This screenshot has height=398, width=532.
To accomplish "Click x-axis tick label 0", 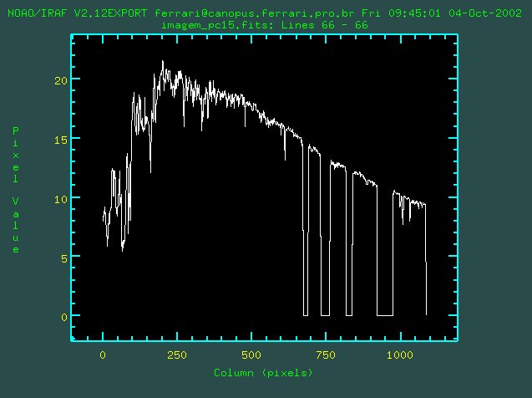I will pyautogui.click(x=103, y=355).
